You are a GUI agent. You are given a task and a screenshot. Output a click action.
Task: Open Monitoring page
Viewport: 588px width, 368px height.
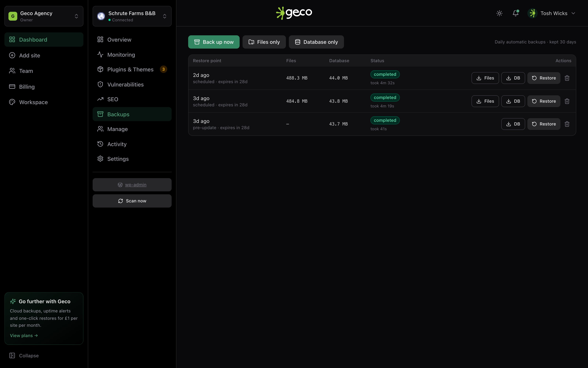click(132, 54)
